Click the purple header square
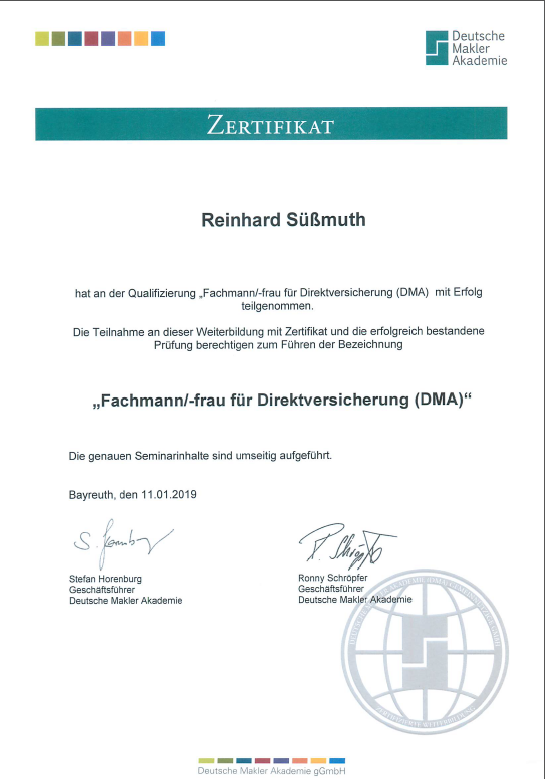The width and height of the screenshot is (545, 779). 108,39
